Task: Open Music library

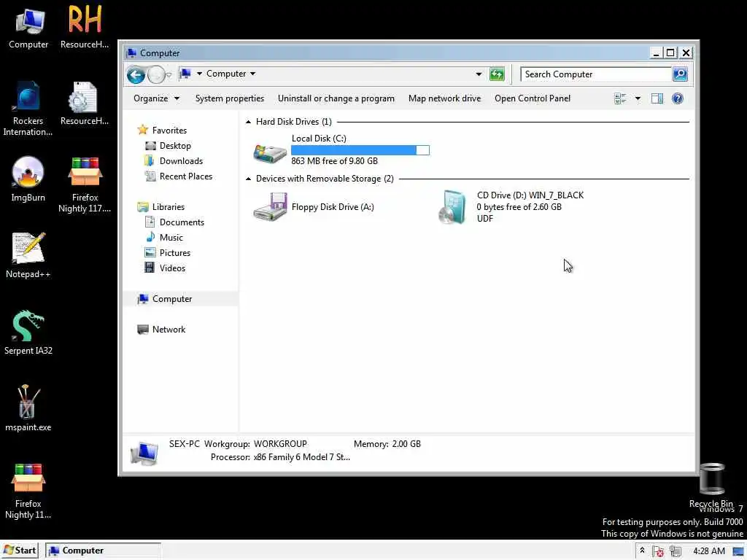Action: coord(164,237)
